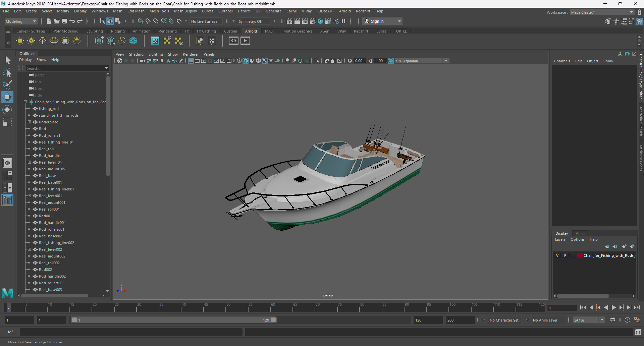Open the Script Editor icon

(638, 332)
